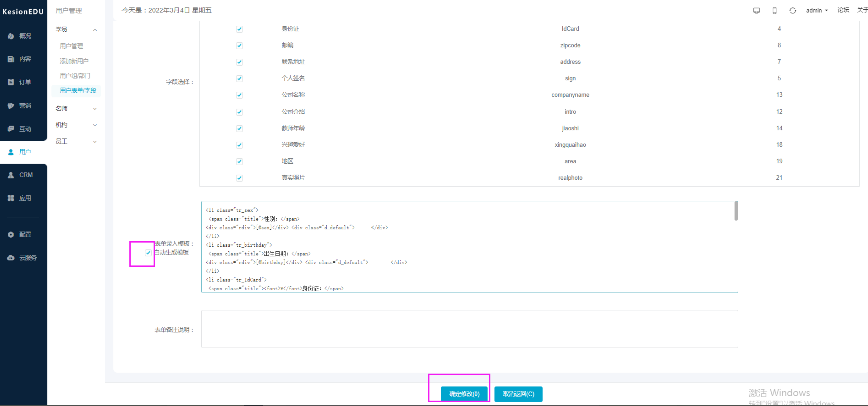Click the 确定修改(0) confirm button
The image size is (868, 406).
point(464,394)
